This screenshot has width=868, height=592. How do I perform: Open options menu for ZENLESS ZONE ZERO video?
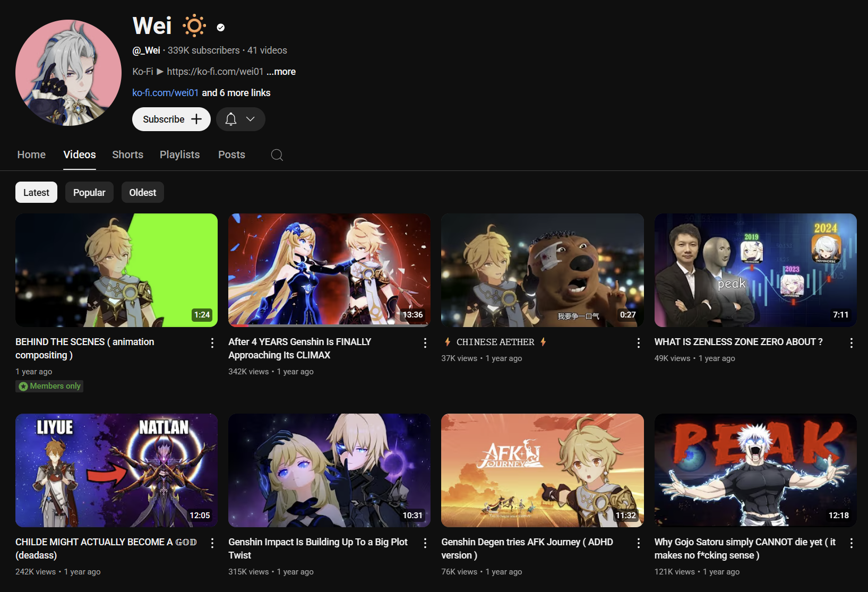[x=851, y=343]
